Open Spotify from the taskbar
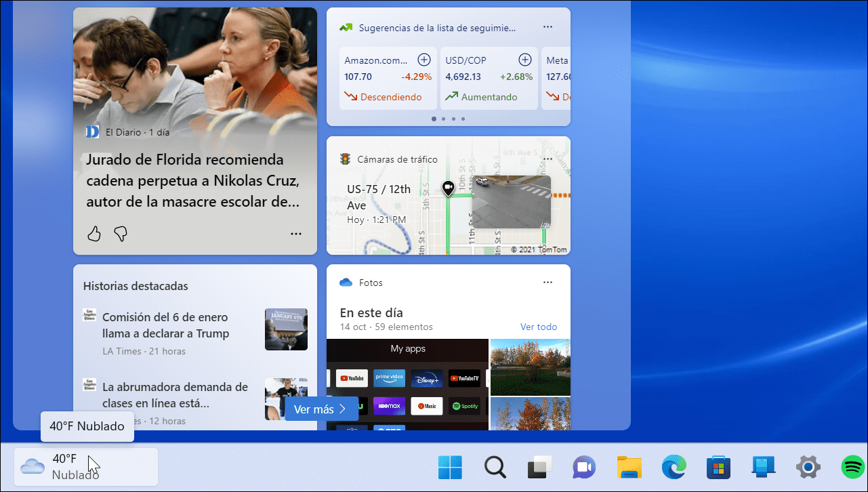 852,467
